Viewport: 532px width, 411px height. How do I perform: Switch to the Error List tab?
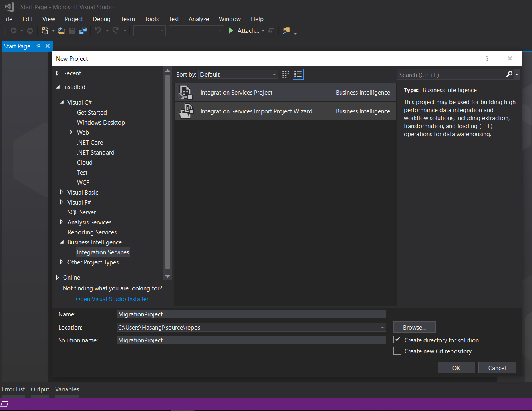[x=13, y=389]
